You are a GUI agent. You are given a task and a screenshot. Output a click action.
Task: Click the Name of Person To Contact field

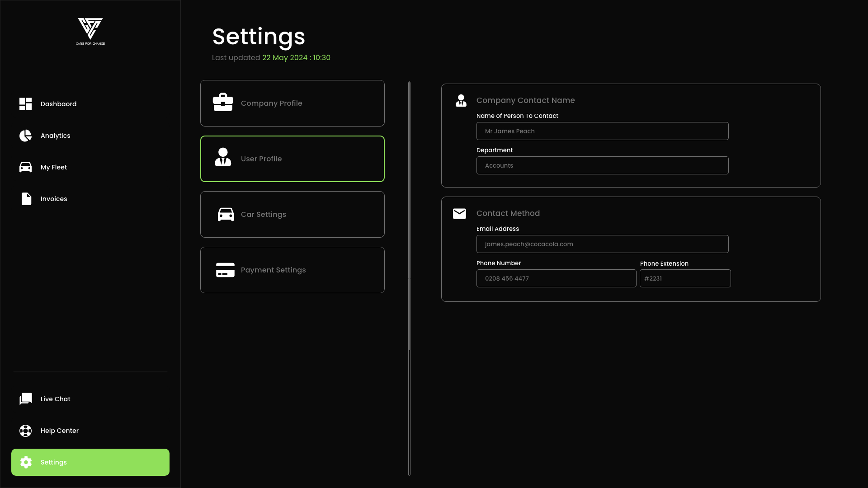tap(602, 131)
